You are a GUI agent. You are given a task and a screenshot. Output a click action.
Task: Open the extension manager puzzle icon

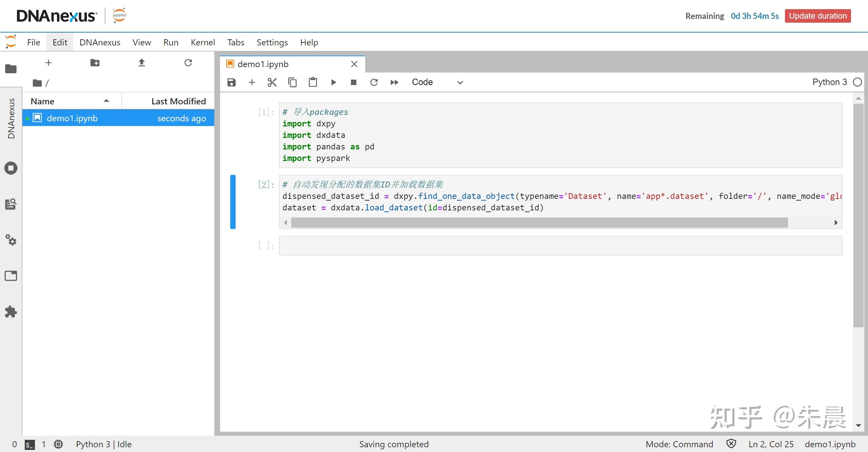point(11,312)
